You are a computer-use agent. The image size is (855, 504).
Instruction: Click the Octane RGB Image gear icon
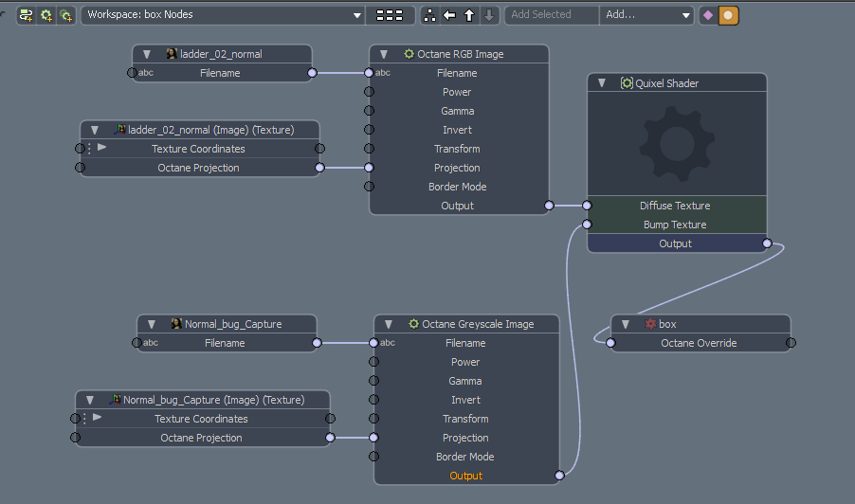(x=409, y=53)
